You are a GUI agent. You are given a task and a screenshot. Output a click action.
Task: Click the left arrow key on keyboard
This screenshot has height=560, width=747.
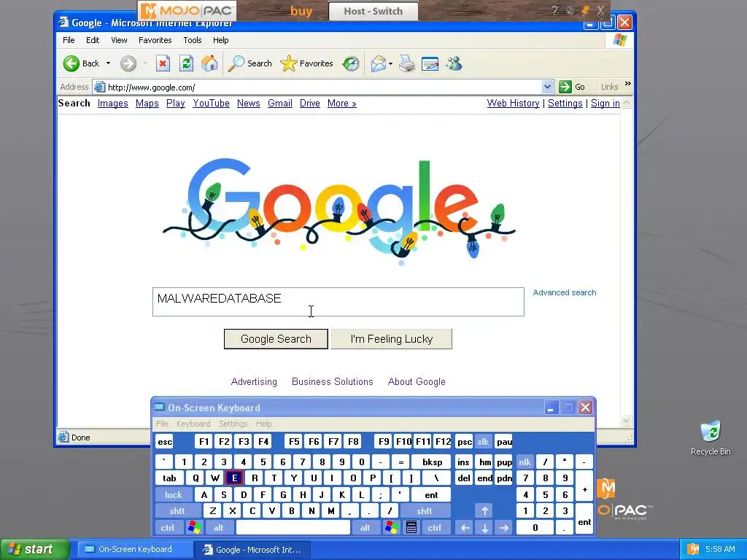[465, 528]
